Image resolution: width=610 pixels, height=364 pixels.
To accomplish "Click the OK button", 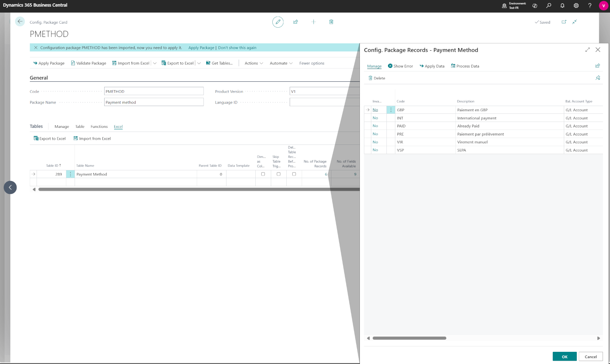I will (x=564, y=357).
